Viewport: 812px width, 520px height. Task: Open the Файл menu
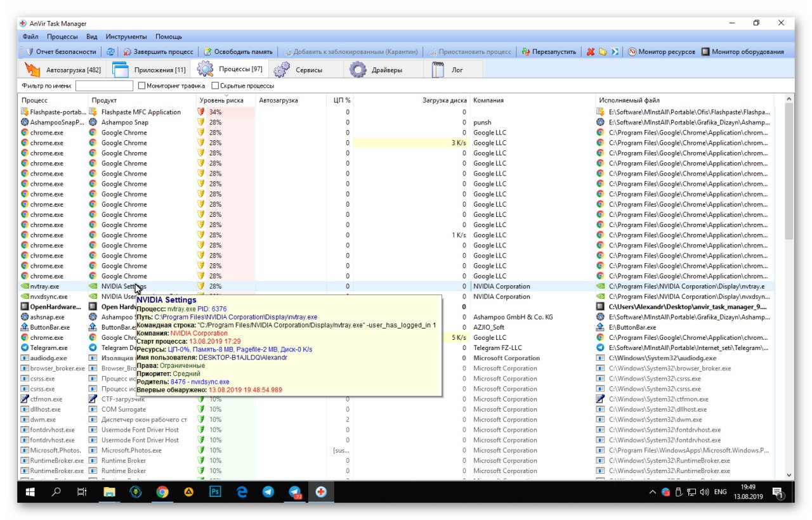(x=30, y=37)
